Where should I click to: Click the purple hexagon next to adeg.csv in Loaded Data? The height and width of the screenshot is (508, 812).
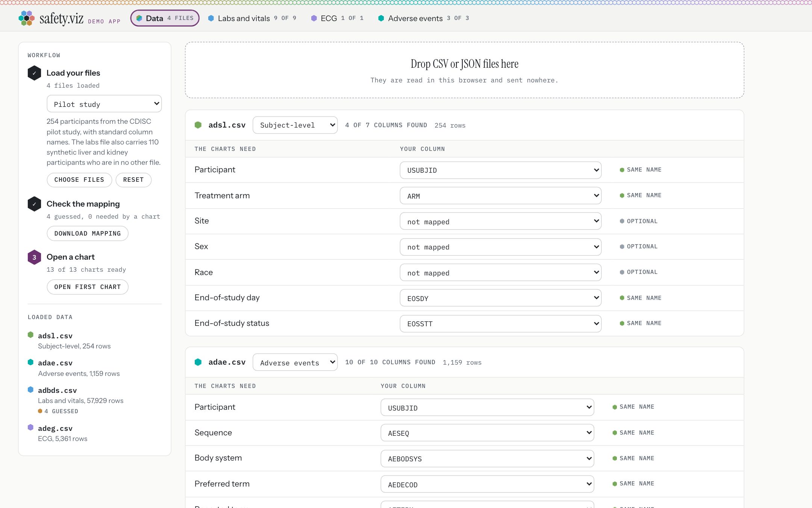[x=30, y=427]
